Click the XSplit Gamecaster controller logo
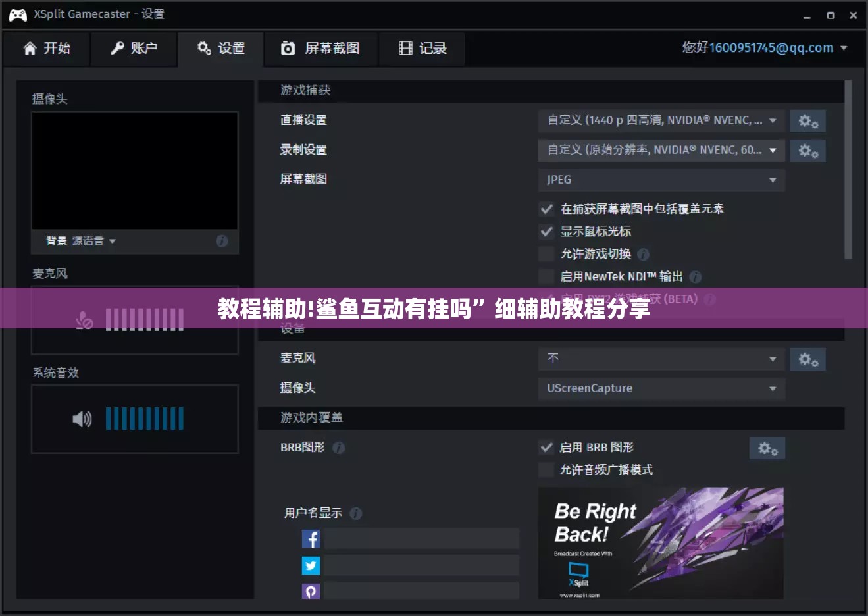This screenshot has height=616, width=868. coord(18,14)
